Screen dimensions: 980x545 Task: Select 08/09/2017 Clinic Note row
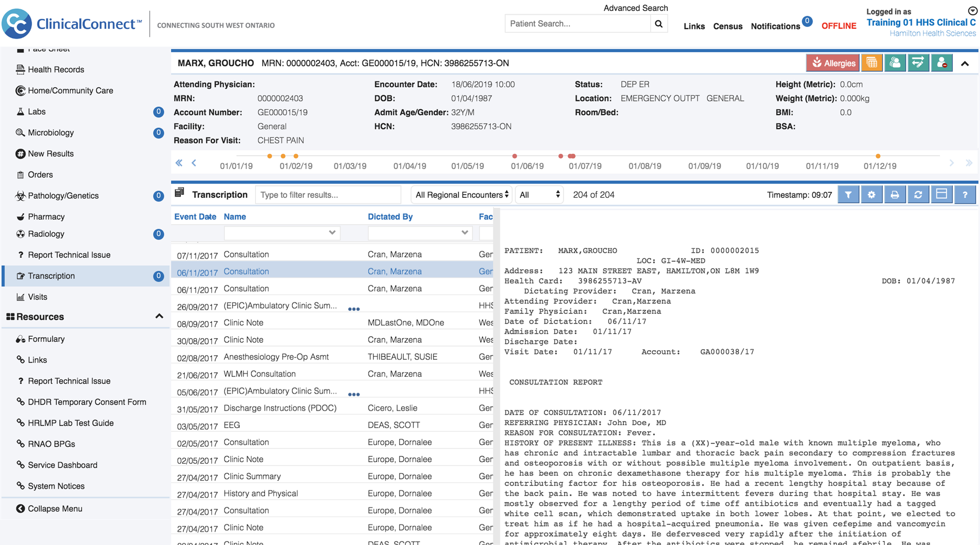click(332, 323)
